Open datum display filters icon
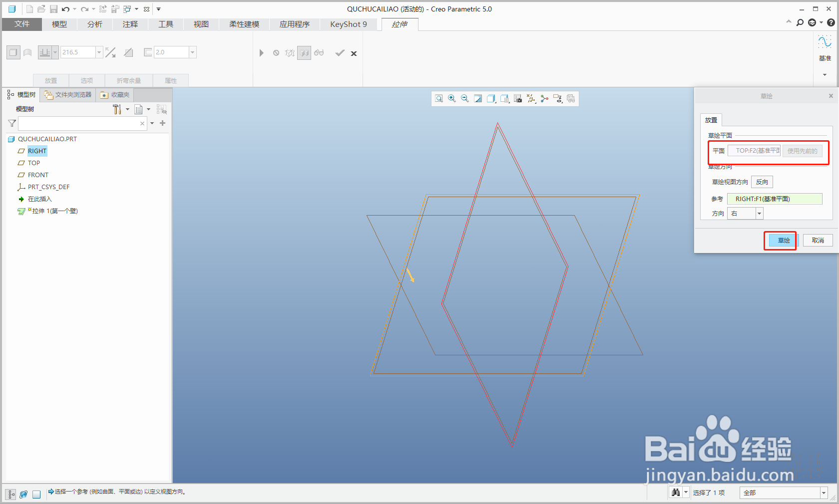Image resolution: width=839 pixels, height=504 pixels. (x=531, y=99)
